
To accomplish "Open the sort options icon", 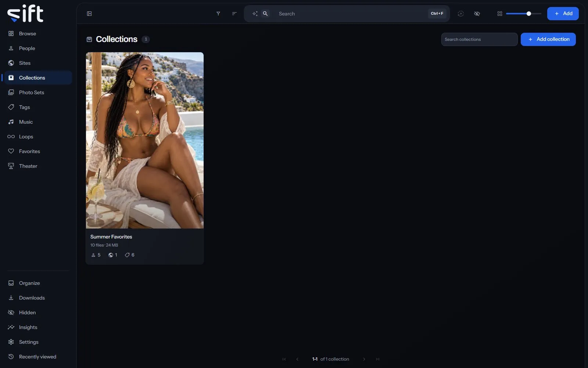I will 234,14.
